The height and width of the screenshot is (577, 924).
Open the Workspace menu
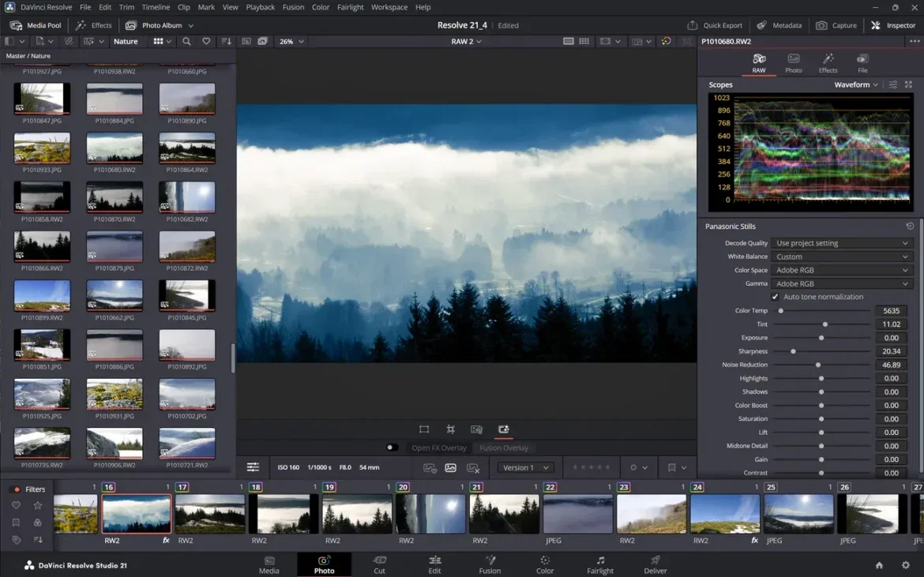click(389, 7)
